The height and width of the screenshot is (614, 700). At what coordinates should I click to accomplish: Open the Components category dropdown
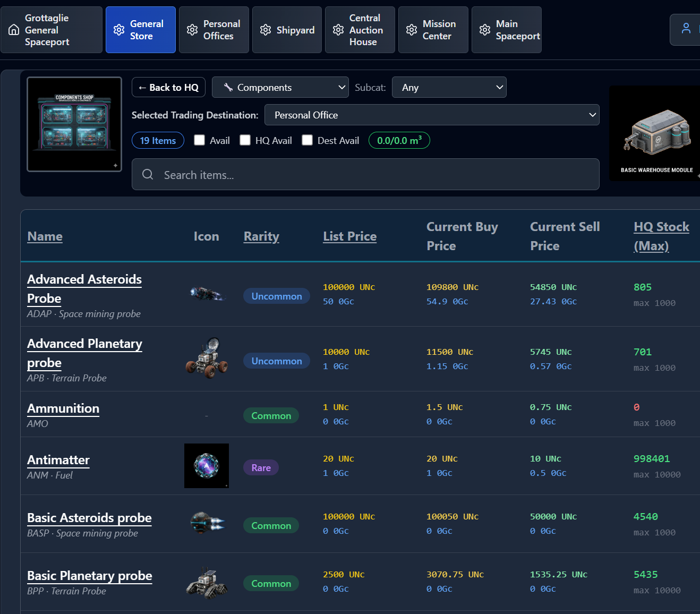(x=280, y=87)
